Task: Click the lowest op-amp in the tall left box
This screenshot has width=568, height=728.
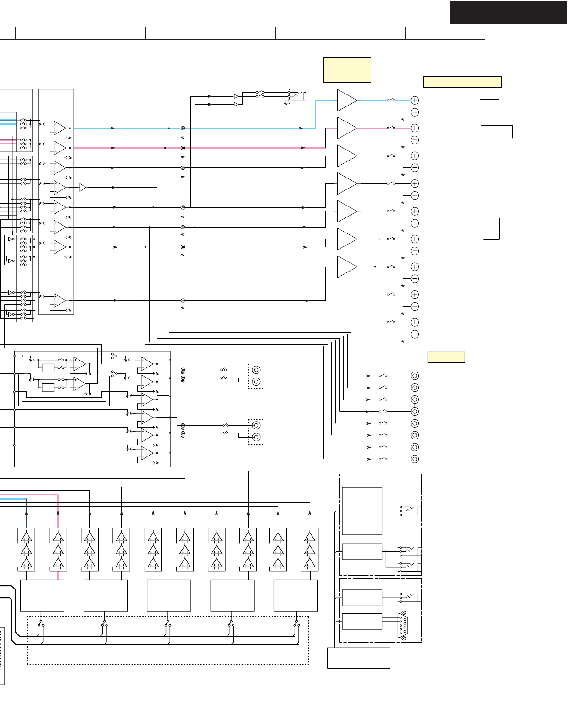Action: 60,300
